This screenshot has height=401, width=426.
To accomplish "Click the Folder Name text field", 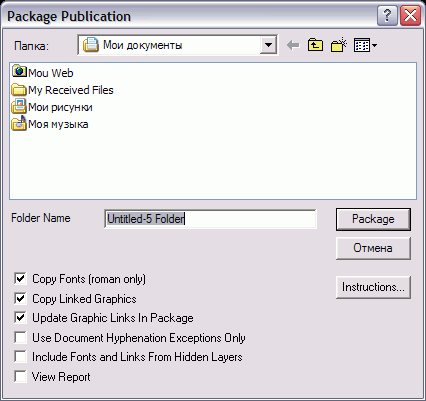I will point(210,219).
